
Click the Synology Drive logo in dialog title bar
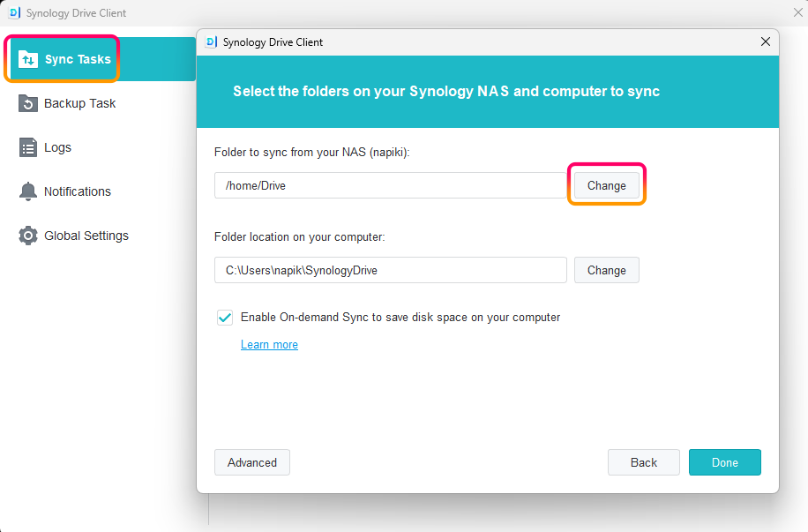[x=212, y=42]
